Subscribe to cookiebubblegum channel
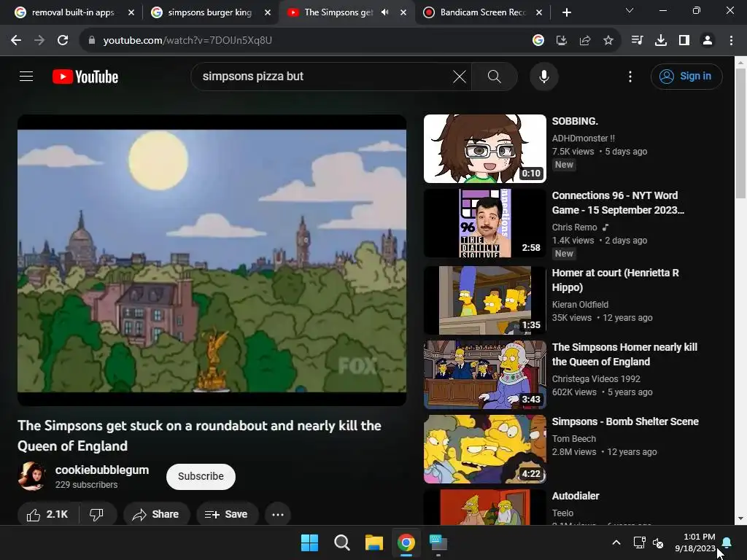This screenshot has width=747, height=560. [201, 476]
